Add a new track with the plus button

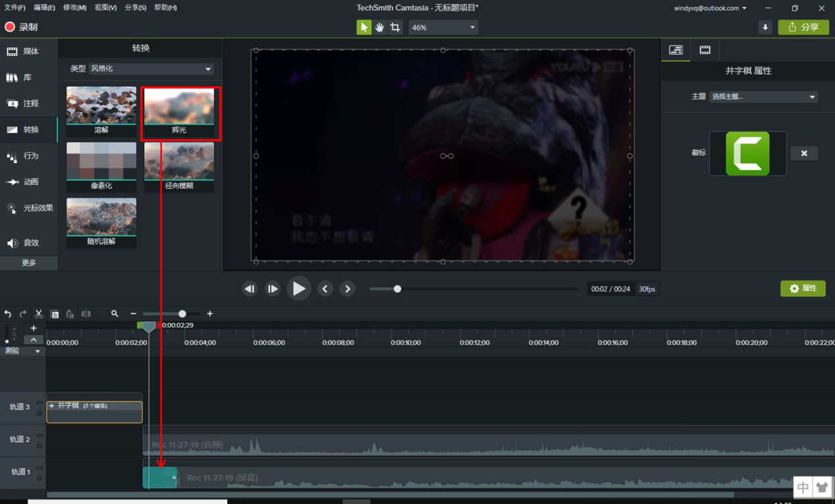pos(34,328)
